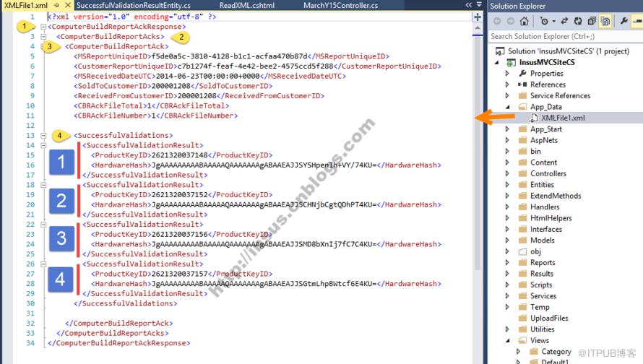Click Solution Explorer Home icon
This screenshot has height=364, width=643.
pyautogui.click(x=524, y=21)
